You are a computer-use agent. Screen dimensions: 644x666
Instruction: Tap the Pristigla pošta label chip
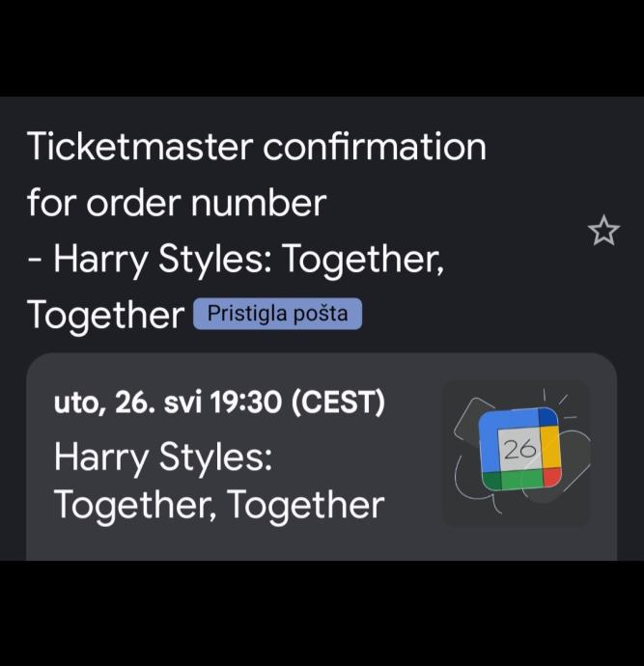click(277, 315)
